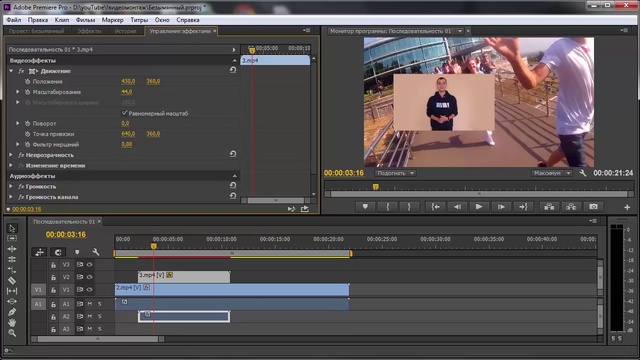
Task: Click the Extract button
Action: tap(571, 207)
